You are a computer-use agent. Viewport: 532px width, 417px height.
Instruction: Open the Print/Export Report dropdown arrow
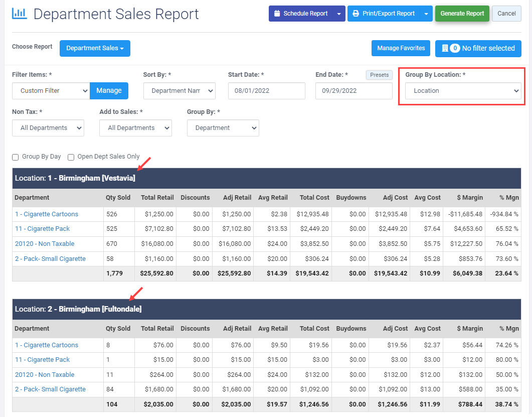(425, 14)
